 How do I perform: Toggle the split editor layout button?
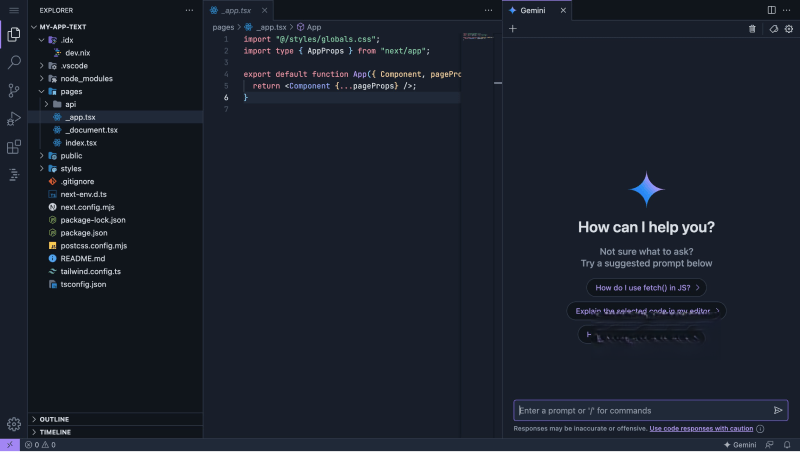[x=771, y=10]
